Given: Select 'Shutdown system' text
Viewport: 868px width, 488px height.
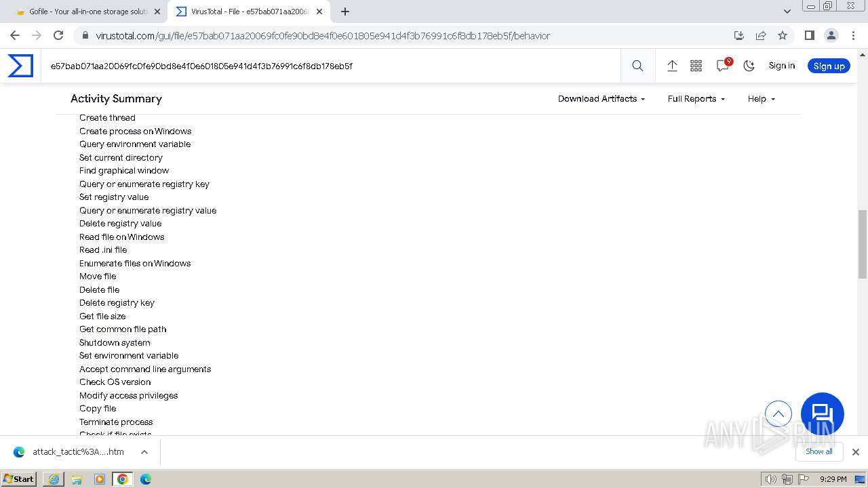Looking at the screenshot, I should (x=115, y=343).
